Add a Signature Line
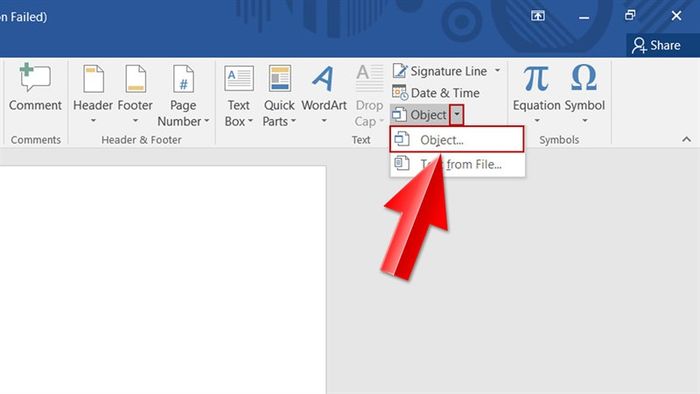700x394 pixels. click(440, 71)
